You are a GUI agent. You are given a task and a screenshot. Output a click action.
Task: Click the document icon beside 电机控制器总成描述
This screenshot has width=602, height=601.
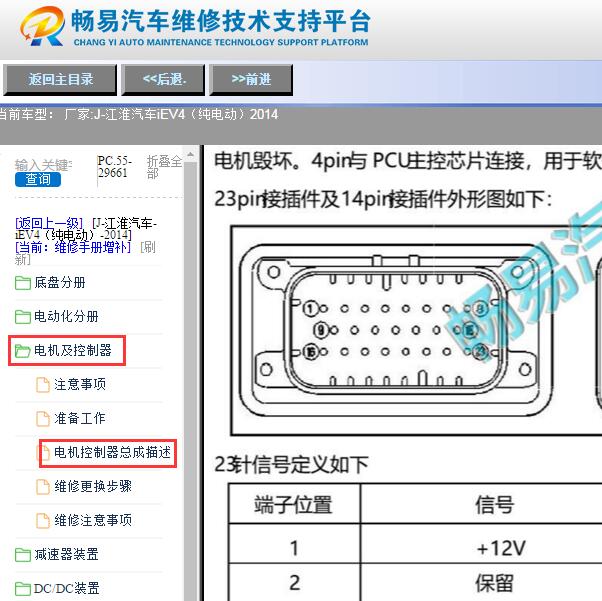(45, 453)
